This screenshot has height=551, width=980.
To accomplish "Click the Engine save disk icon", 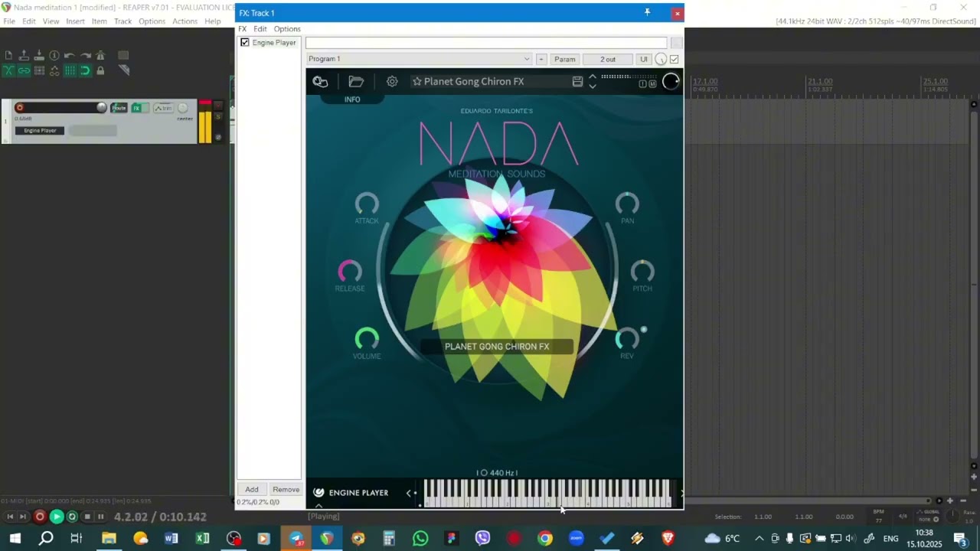I will 577,82.
